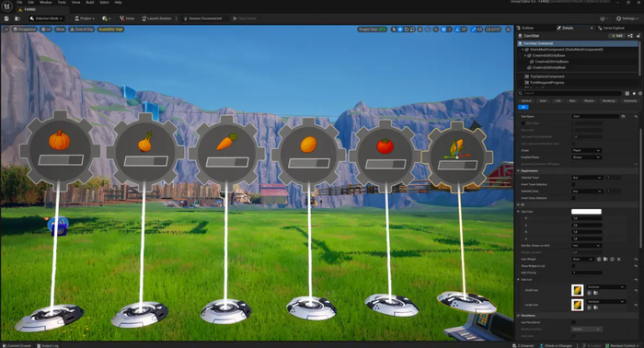Toggle the Invert Team Selection checkbox

573,184
